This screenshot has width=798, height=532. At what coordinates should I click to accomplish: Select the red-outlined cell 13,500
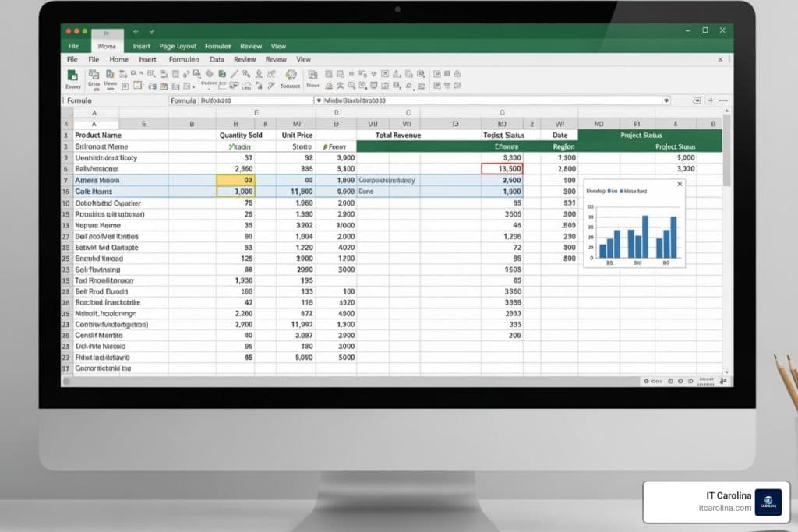pyautogui.click(x=503, y=169)
